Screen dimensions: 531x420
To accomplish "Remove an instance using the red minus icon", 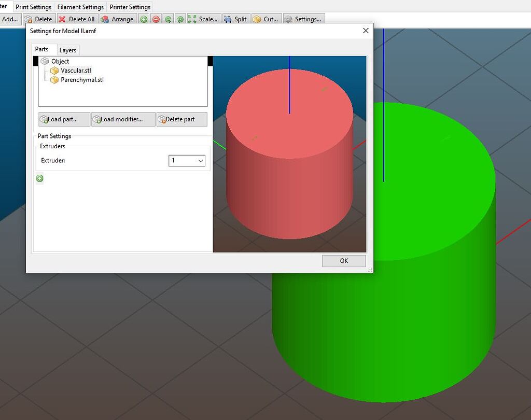I will tap(156, 19).
